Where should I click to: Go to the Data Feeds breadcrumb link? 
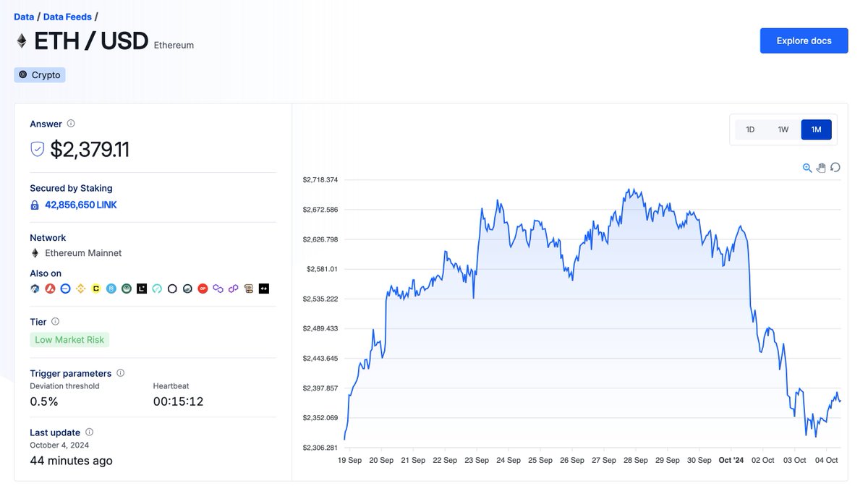[67, 16]
